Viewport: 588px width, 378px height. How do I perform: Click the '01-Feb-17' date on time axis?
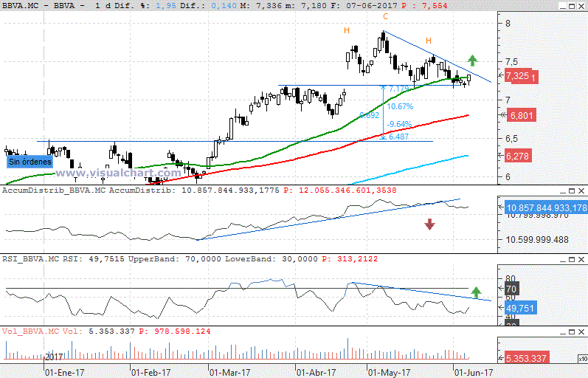tap(151, 373)
